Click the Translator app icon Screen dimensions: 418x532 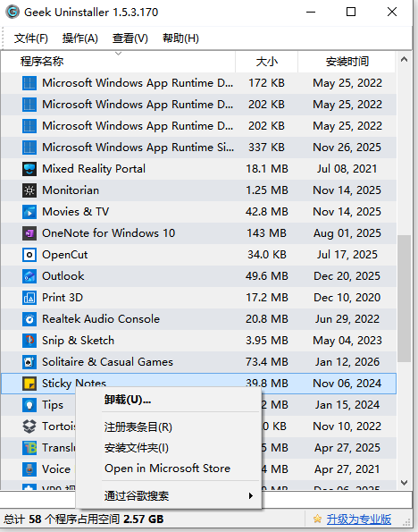tap(29, 448)
